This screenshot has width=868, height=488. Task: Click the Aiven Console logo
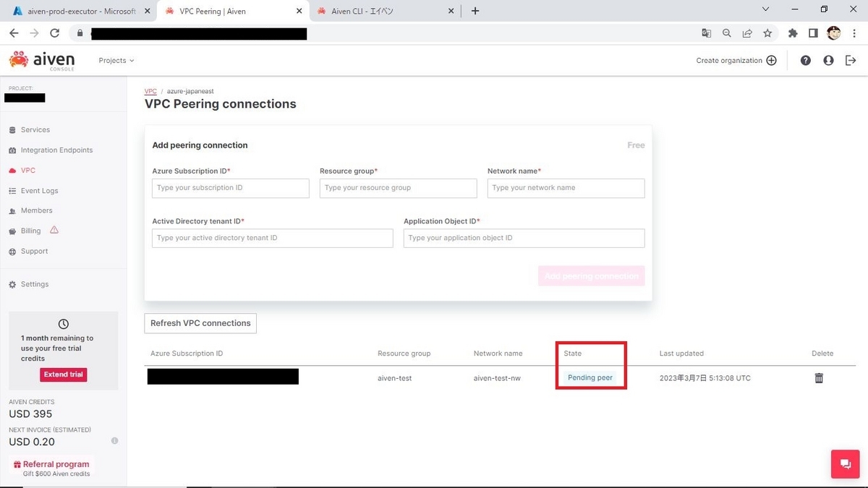[41, 60]
